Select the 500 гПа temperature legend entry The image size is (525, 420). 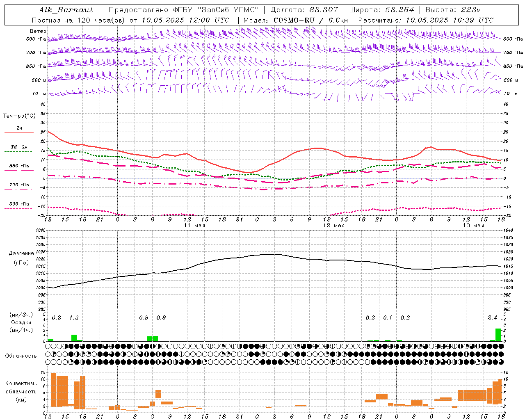(19, 204)
